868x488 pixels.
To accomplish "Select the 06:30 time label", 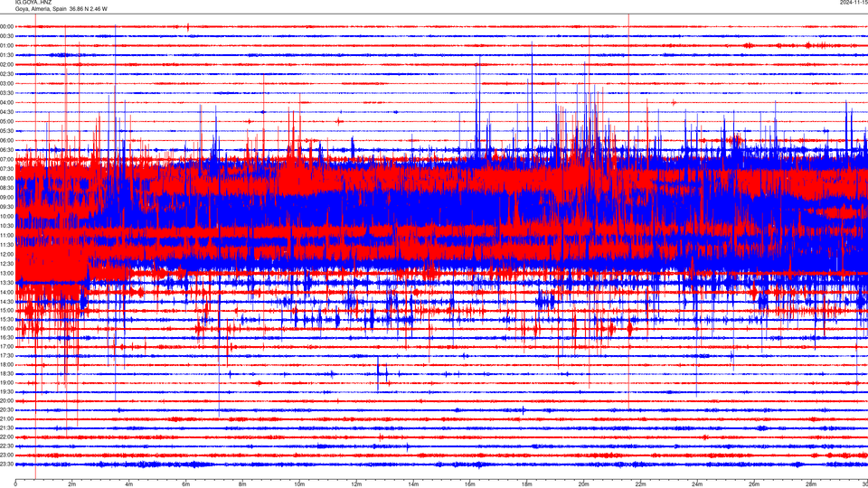I will 6,150.
